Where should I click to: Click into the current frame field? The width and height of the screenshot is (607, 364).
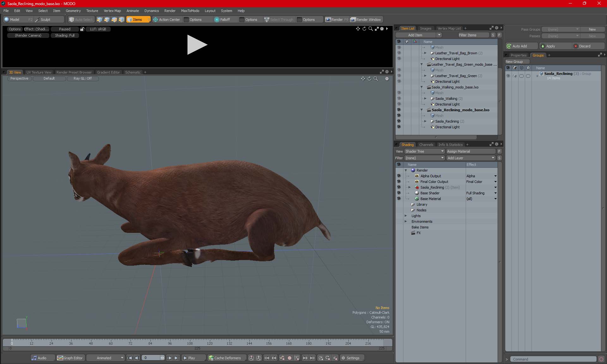click(x=151, y=358)
